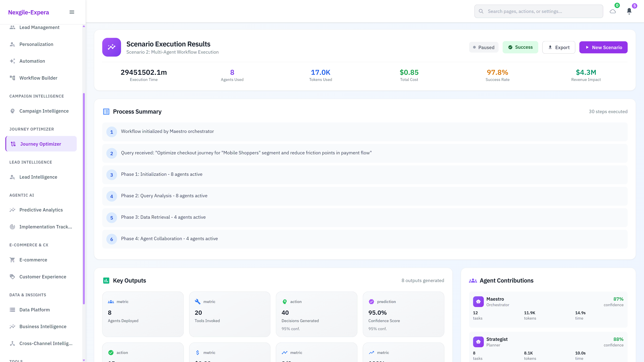Screen dimensions: 644x362
Task: Toggle the Paused status control
Action: pos(484,47)
